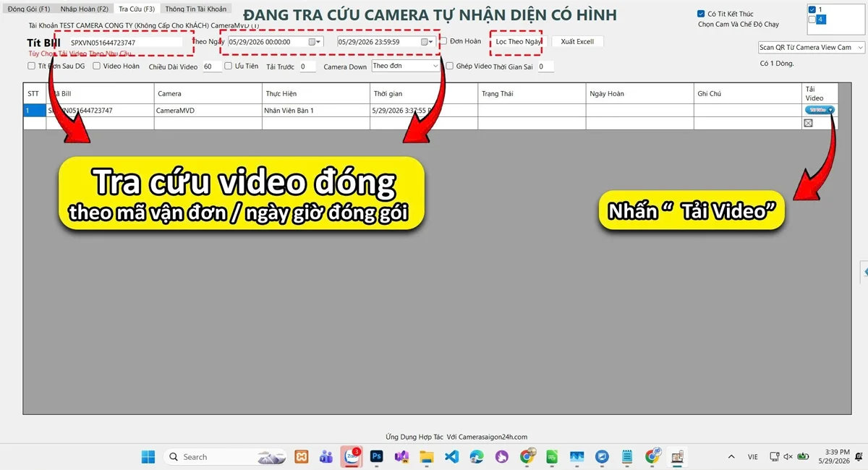The width and height of the screenshot is (868, 470).
Task: Switch to the Nhập Hoàn (F2) tab
Action: 84,9
